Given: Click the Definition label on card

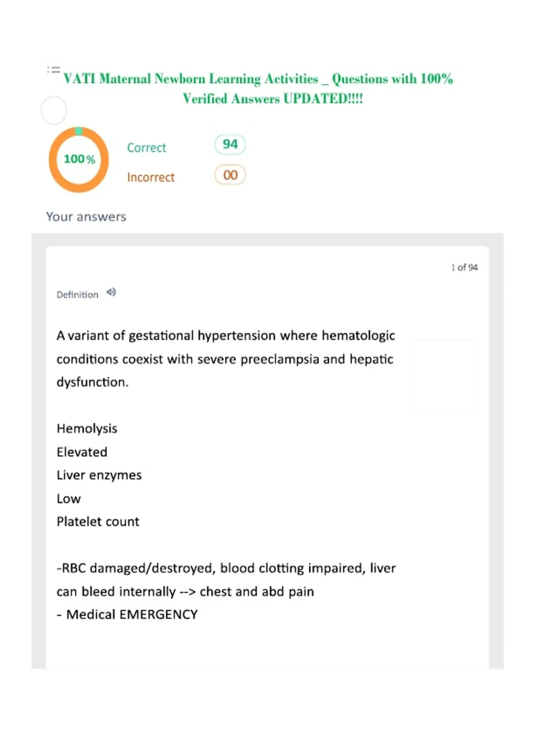Looking at the screenshot, I should pyautogui.click(x=77, y=294).
